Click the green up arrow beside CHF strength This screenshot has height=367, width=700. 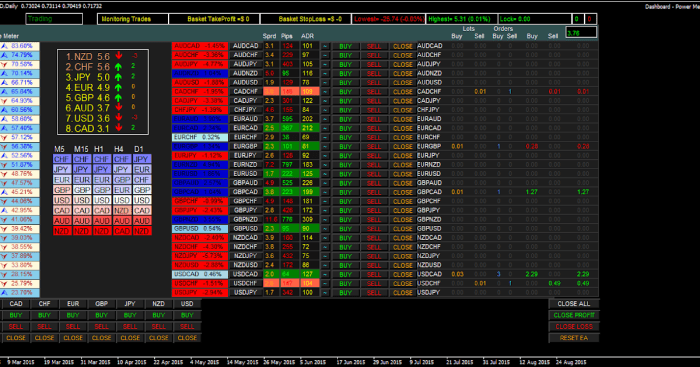coord(118,67)
